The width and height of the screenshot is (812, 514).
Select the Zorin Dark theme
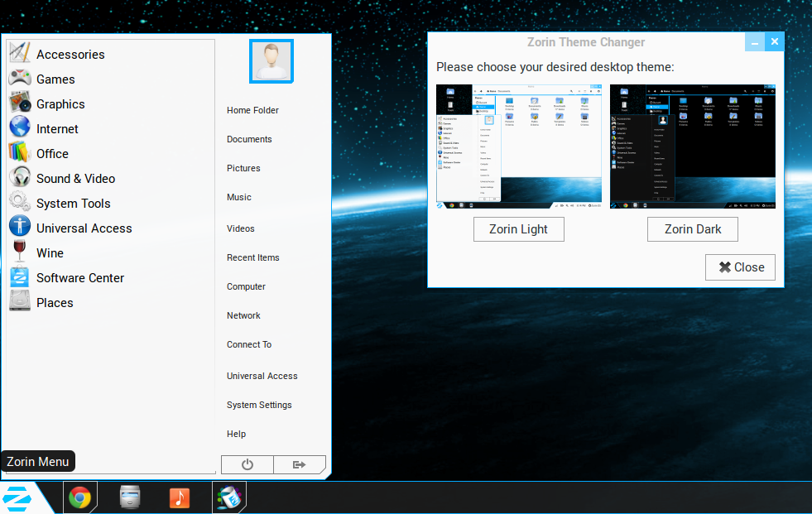692,229
